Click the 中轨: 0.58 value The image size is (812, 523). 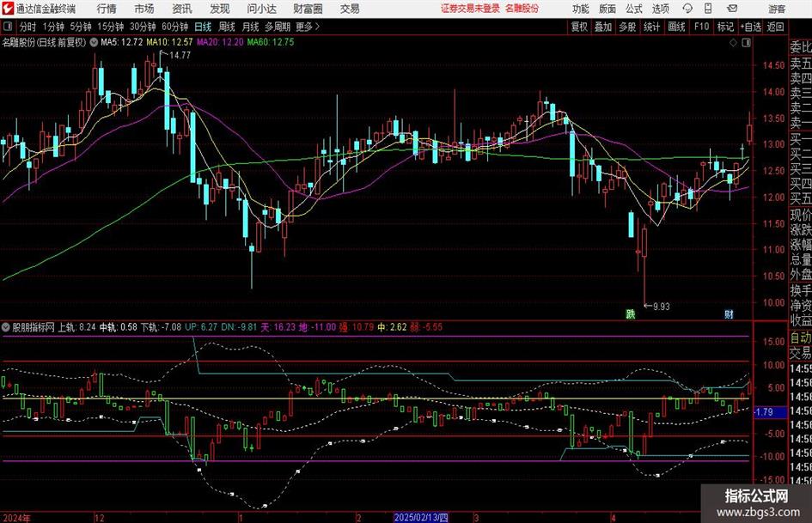coord(119,327)
